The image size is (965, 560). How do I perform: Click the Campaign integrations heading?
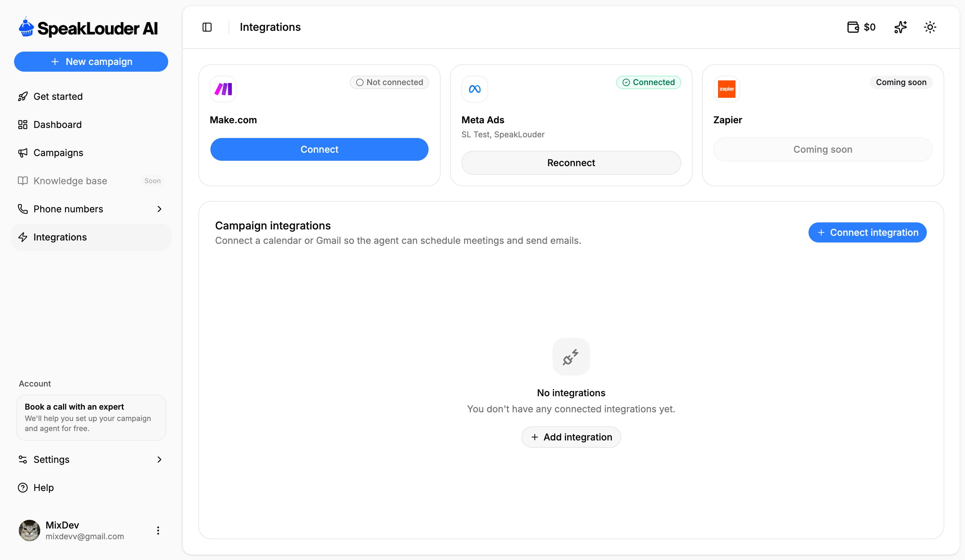[273, 225]
